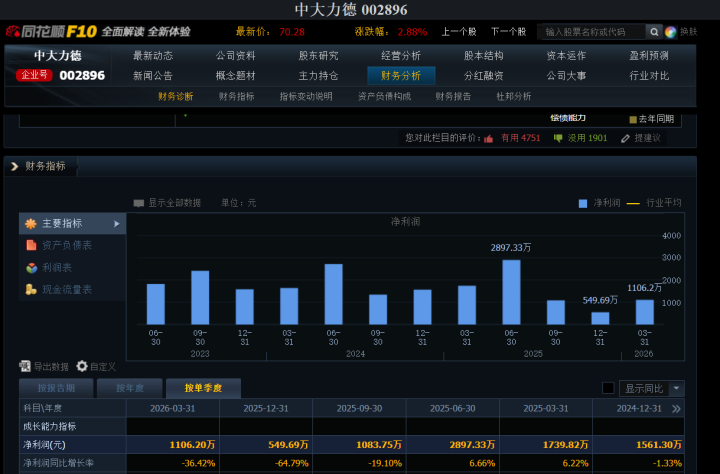Click the search magnifier icon
The image size is (720, 474).
654,32
